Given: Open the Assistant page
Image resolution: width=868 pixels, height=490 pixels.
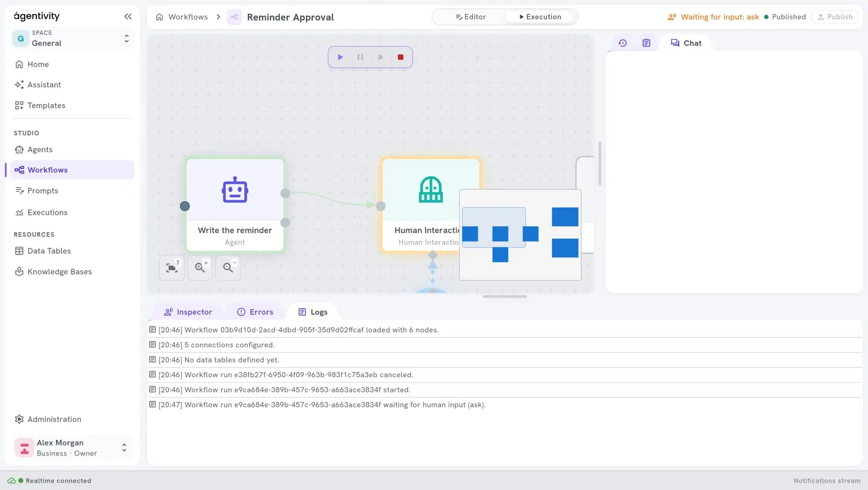Looking at the screenshot, I should click(x=72, y=85).
